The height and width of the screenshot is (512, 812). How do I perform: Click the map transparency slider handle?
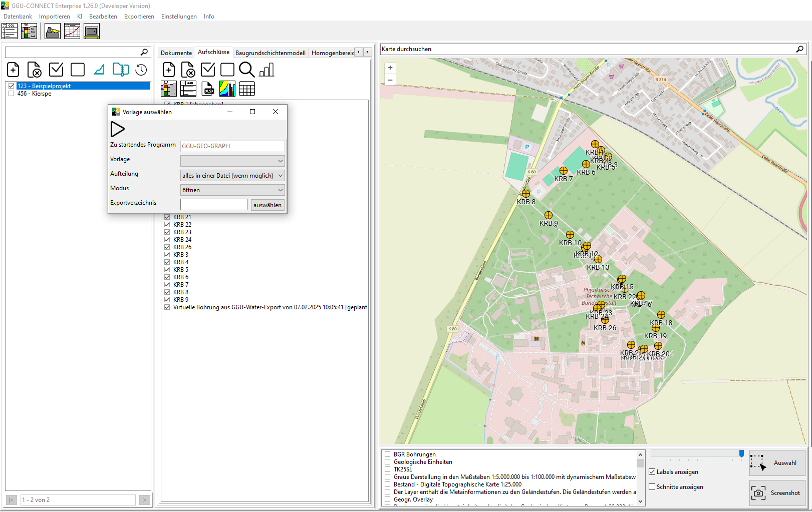click(x=741, y=453)
